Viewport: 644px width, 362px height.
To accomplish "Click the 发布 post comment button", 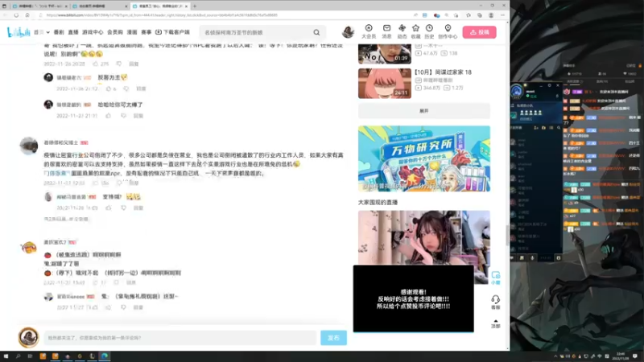I will click(x=333, y=338).
